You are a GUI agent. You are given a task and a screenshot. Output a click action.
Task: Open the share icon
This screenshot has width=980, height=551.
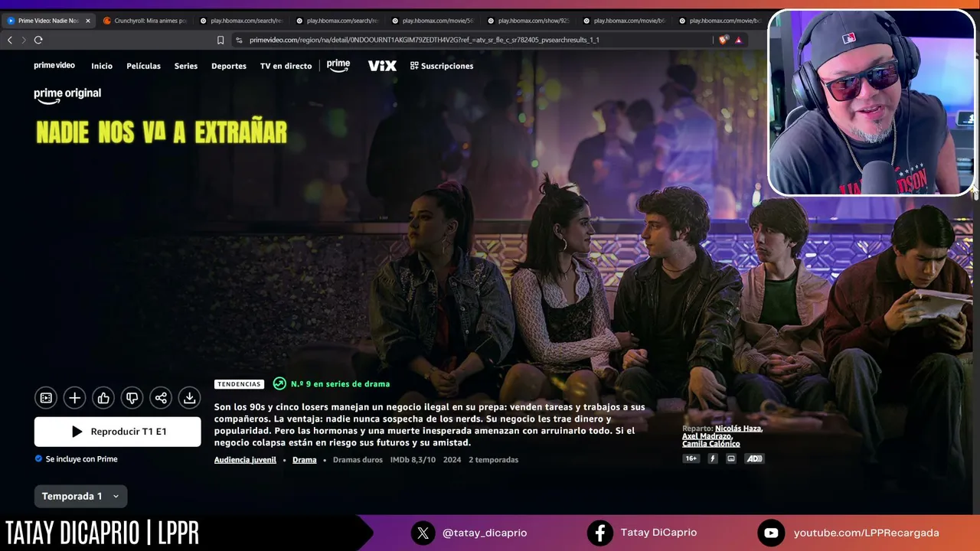click(x=161, y=398)
